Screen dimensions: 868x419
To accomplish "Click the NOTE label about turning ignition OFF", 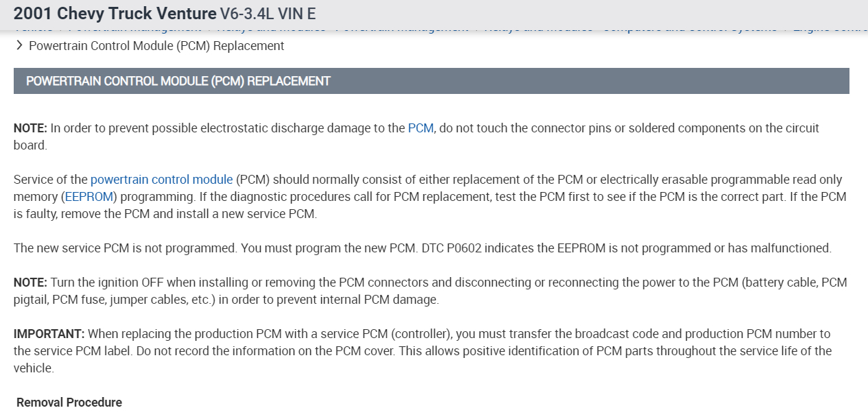I will [x=30, y=283].
